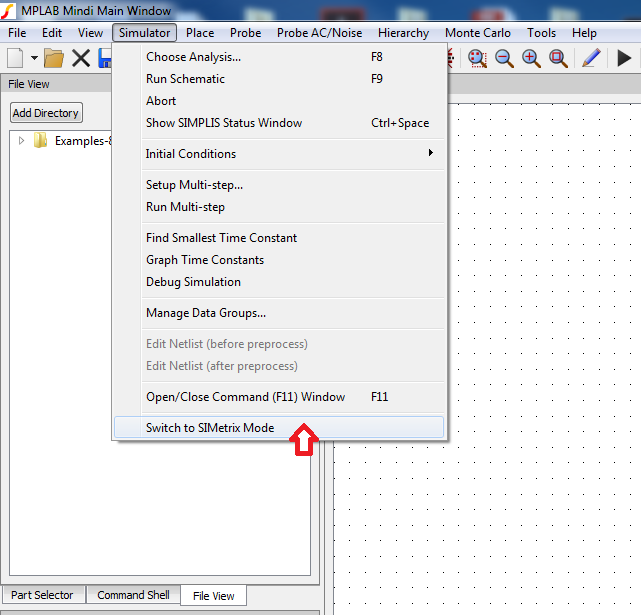The image size is (641, 615).
Task: Click the delete X toolbar icon
Action: (x=81, y=58)
